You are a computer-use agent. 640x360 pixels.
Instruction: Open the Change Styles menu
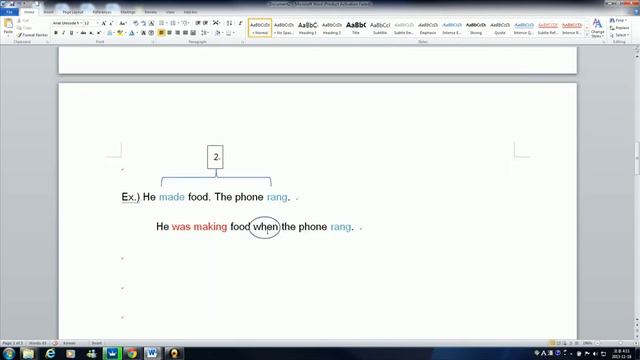click(598, 28)
